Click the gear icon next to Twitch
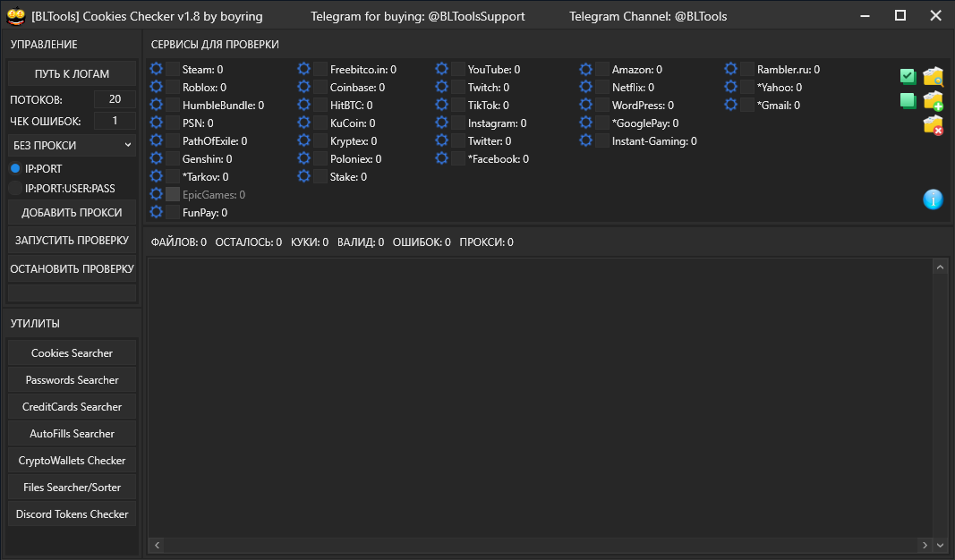This screenshot has height=560, width=955. click(x=441, y=87)
